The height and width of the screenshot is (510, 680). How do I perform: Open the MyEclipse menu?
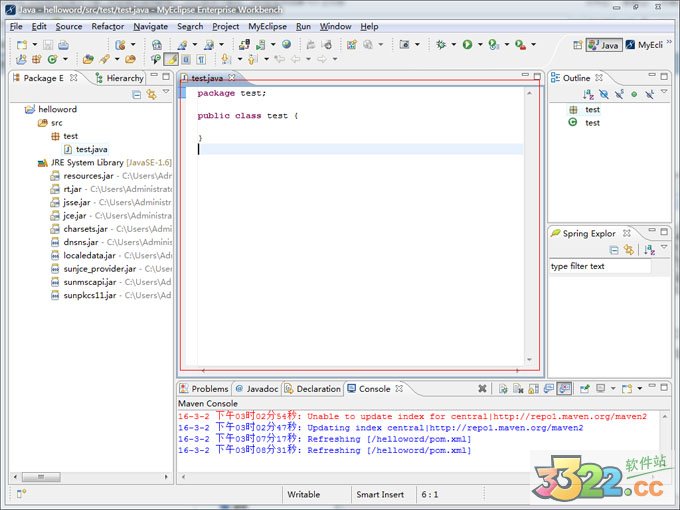point(267,26)
